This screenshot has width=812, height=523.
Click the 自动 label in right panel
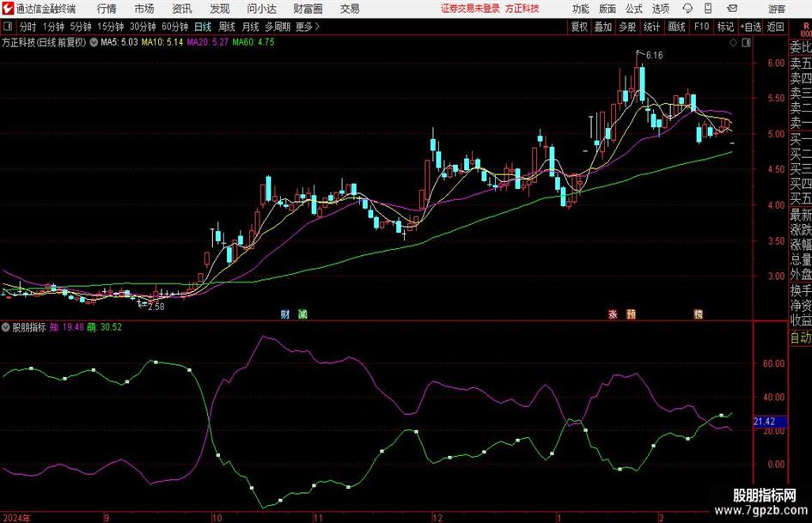(x=801, y=338)
